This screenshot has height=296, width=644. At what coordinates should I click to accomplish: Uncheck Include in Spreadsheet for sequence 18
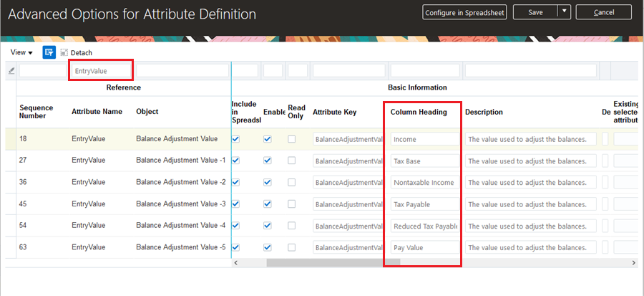[x=236, y=139]
